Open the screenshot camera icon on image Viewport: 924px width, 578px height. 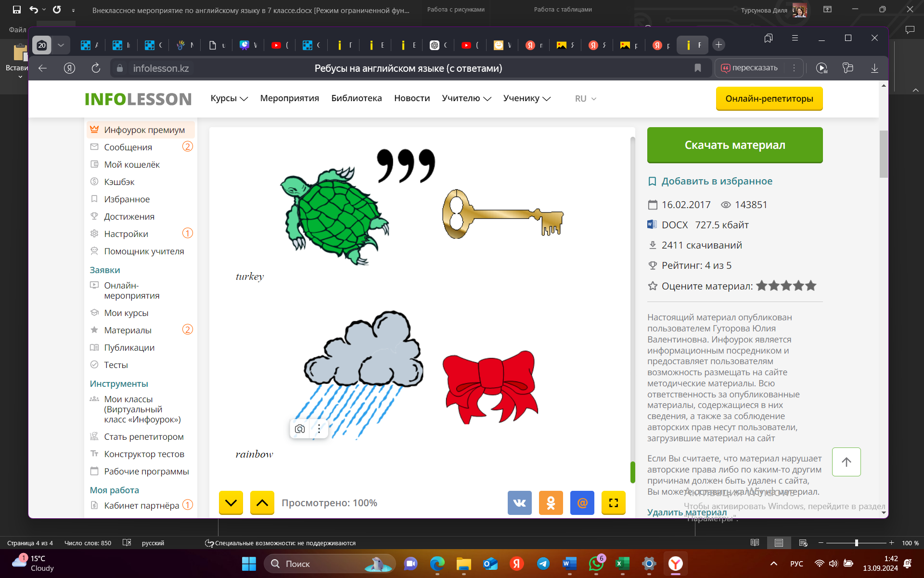300,429
